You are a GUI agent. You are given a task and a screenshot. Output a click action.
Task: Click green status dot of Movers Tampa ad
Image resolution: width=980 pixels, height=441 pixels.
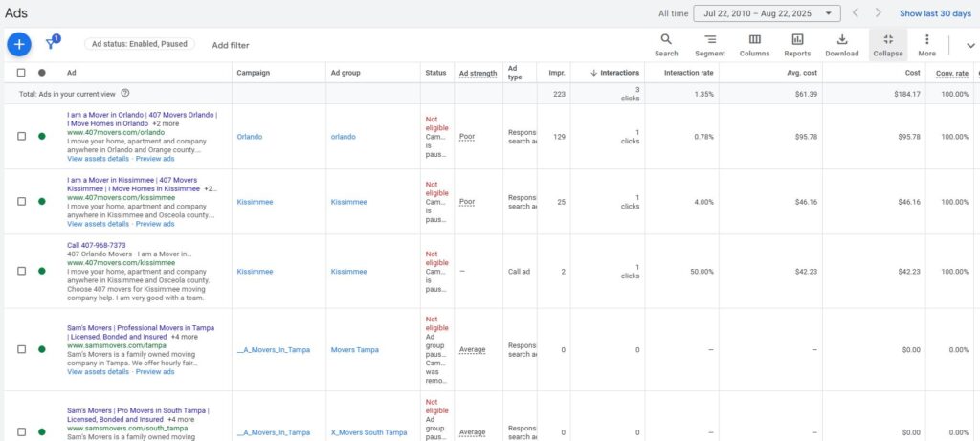click(42, 349)
